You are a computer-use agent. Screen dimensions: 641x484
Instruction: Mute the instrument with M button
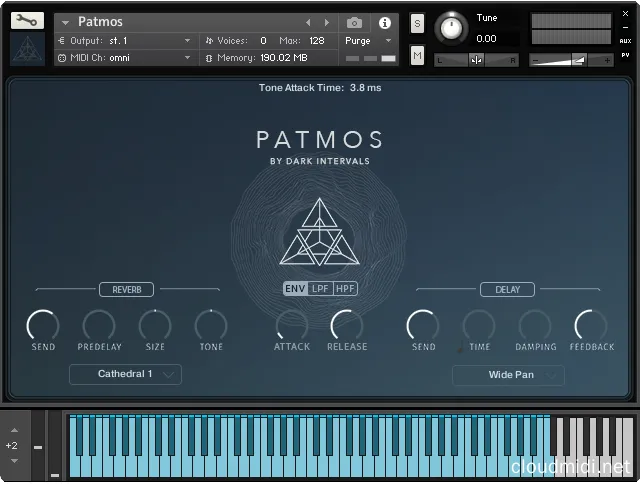[417, 55]
